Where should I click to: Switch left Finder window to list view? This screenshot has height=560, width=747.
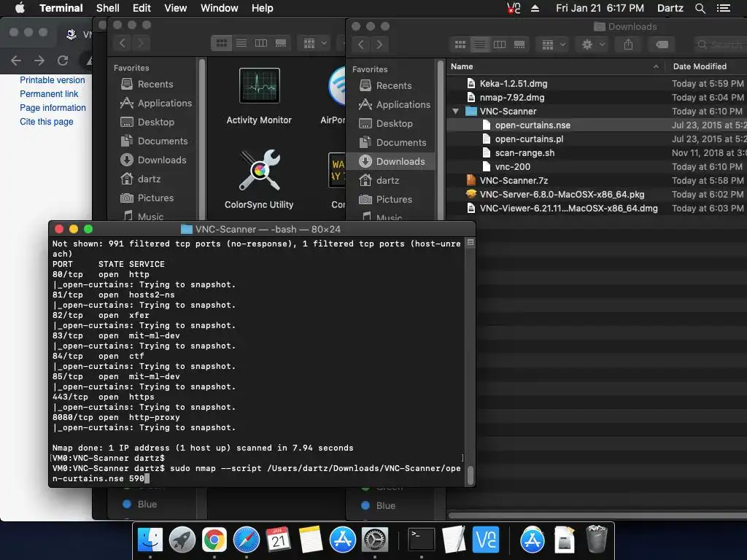tap(241, 43)
